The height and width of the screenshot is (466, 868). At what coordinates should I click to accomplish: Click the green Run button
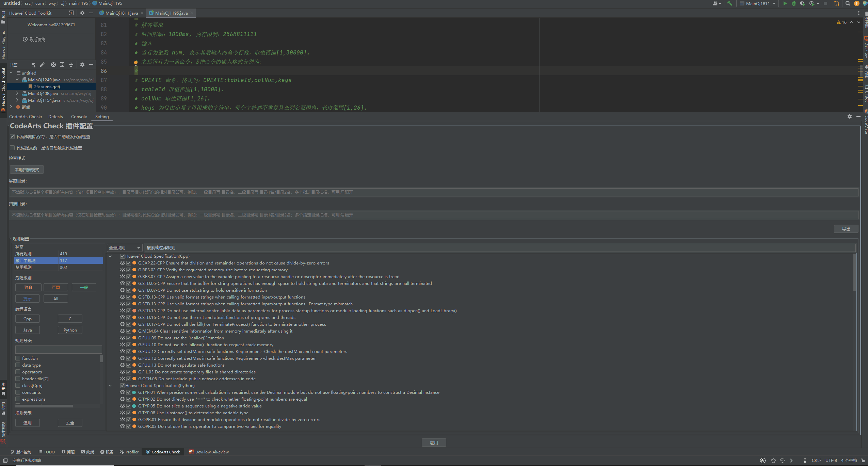coord(785,3)
